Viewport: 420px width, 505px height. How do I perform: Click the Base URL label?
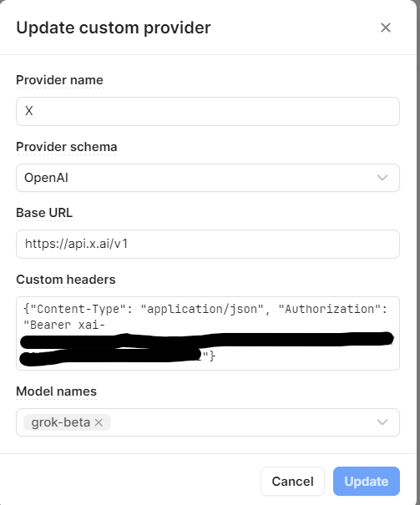coord(44,213)
